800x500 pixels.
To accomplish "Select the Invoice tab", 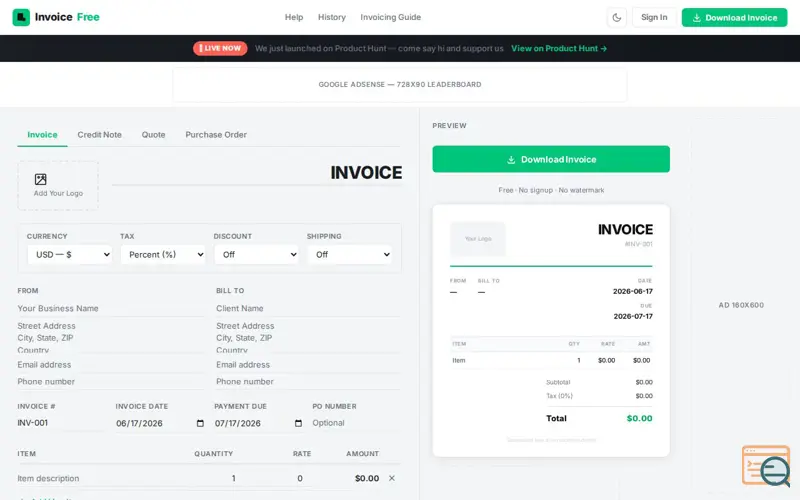I will (x=42, y=135).
